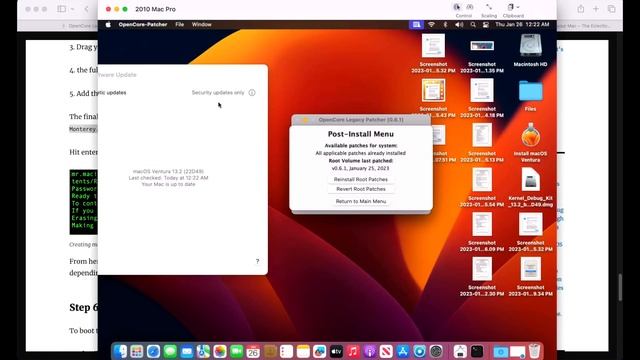The image size is (640, 360).
Task: Open the volume control in the menu bar
Action: coord(459,24)
